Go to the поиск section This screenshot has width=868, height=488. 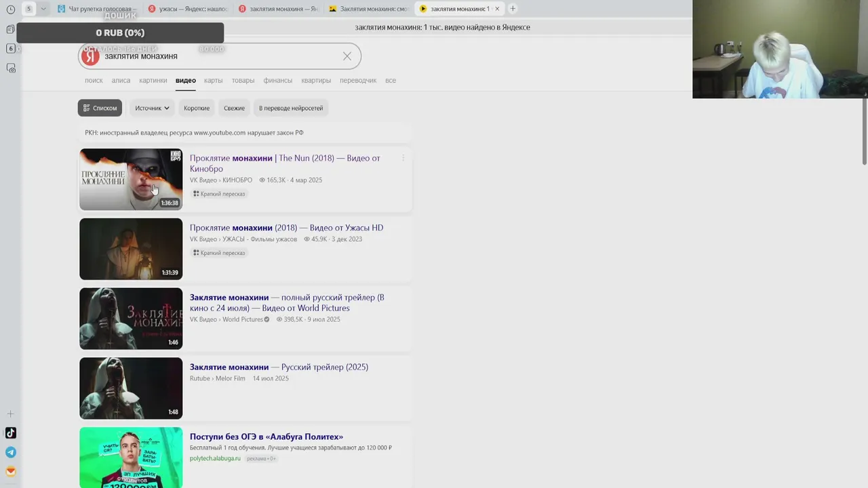pyautogui.click(x=94, y=80)
